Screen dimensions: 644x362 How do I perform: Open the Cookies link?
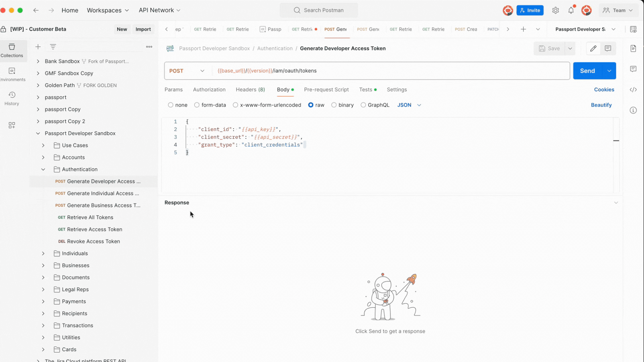604,89
